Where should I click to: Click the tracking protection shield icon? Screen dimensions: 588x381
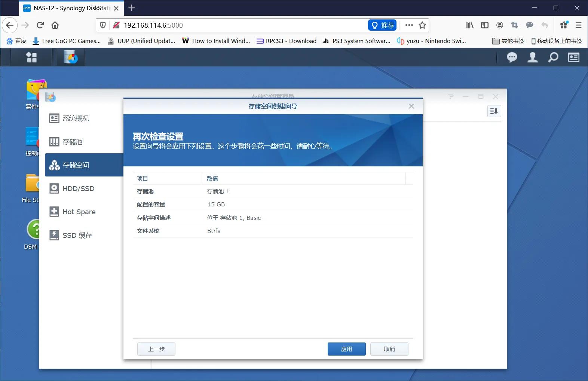(x=103, y=25)
